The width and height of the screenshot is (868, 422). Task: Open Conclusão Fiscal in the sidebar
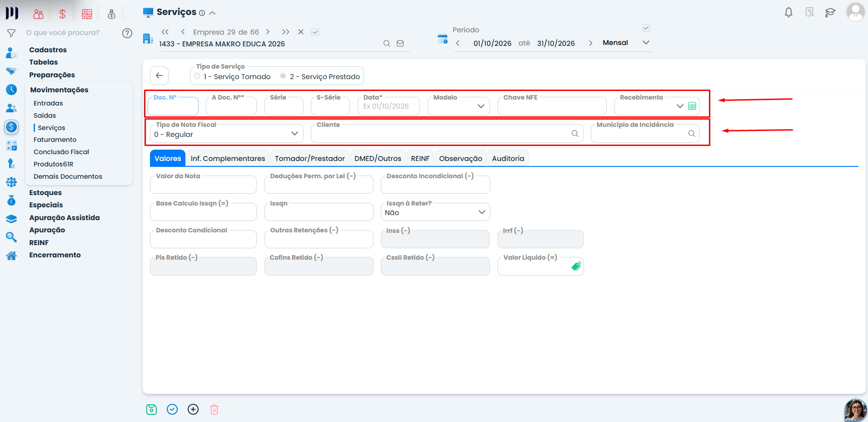tap(61, 152)
